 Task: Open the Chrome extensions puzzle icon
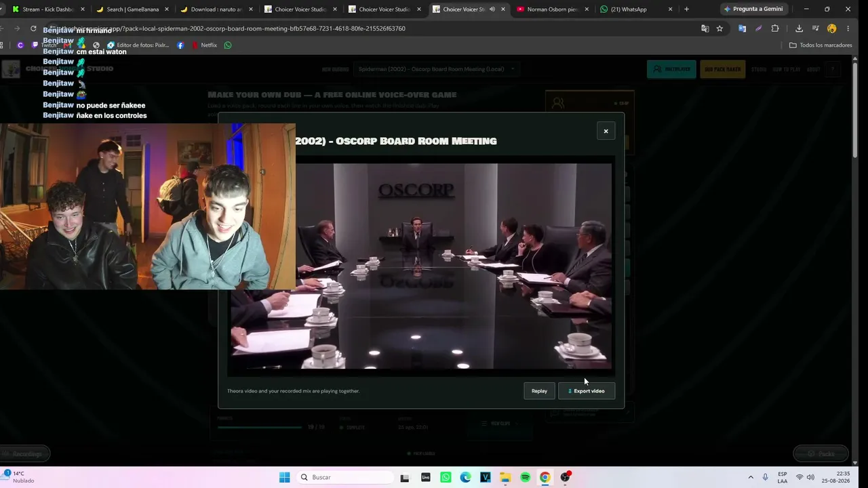pyautogui.click(x=775, y=28)
